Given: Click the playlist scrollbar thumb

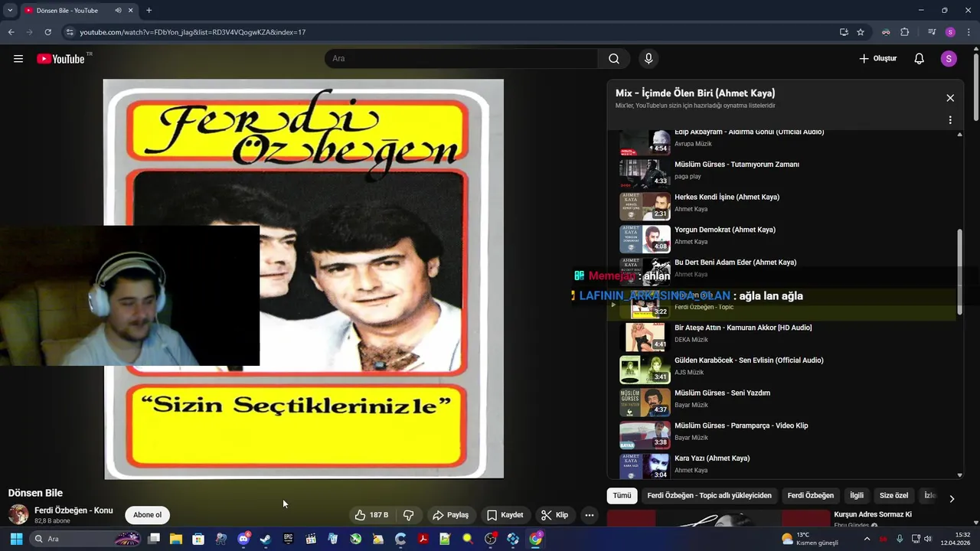Looking at the screenshot, I should click(960, 271).
